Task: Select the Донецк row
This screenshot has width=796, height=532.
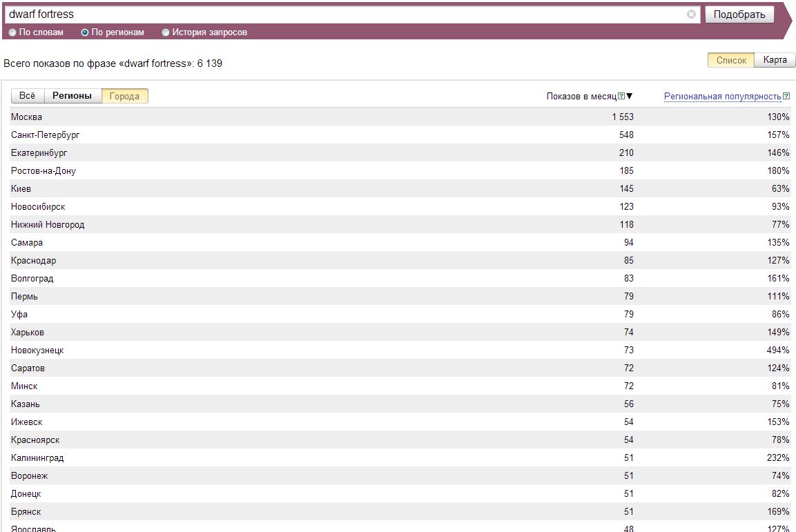Action: click(400, 493)
